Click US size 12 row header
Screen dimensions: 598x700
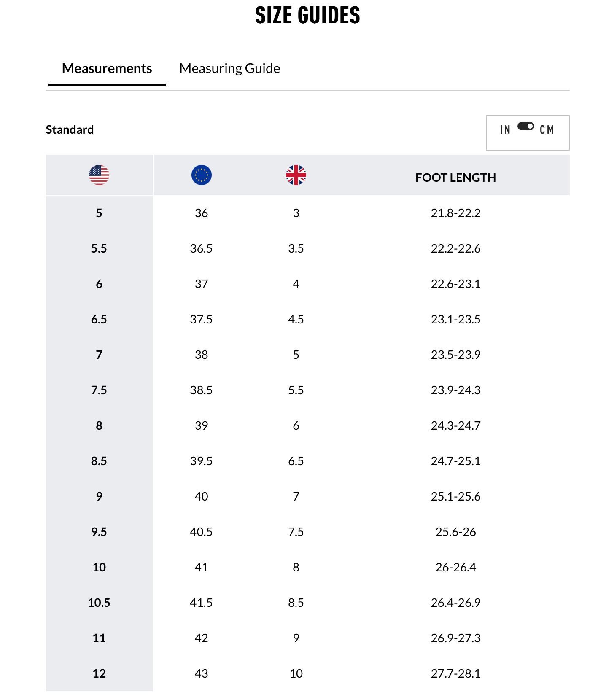[x=99, y=673]
